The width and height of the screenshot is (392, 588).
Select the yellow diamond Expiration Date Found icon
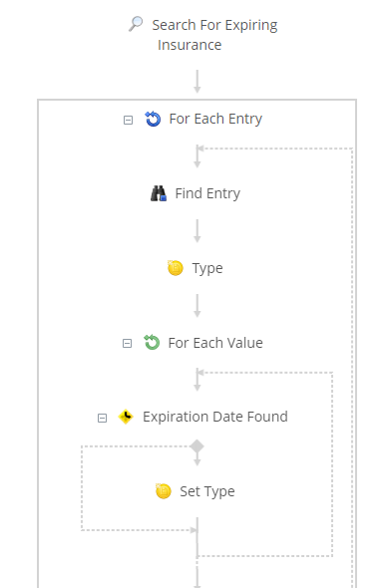coord(126,417)
